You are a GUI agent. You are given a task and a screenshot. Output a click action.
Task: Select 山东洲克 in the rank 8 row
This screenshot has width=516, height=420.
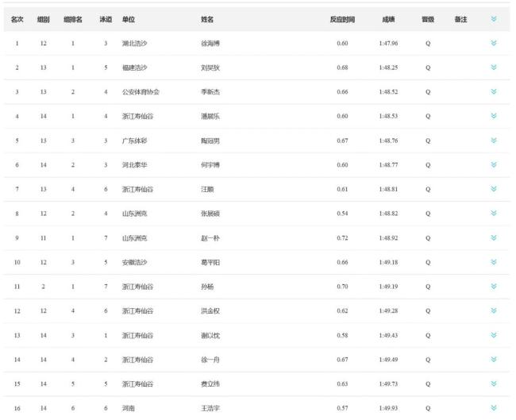click(x=135, y=214)
